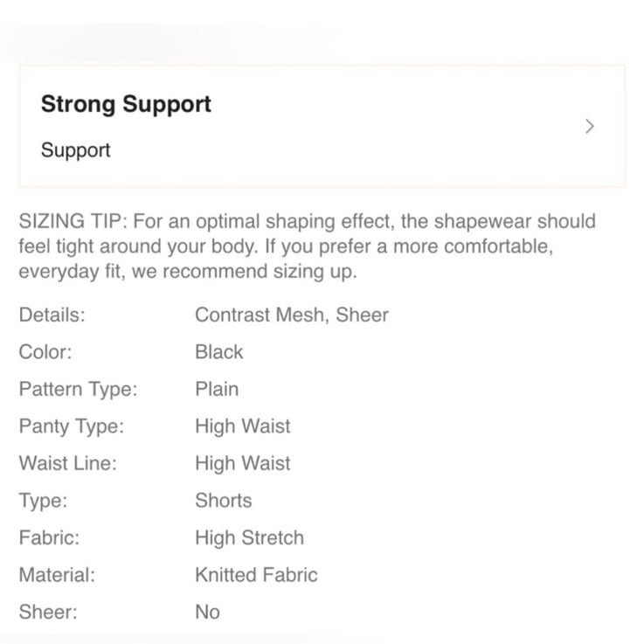Click the Black color value

click(x=219, y=352)
